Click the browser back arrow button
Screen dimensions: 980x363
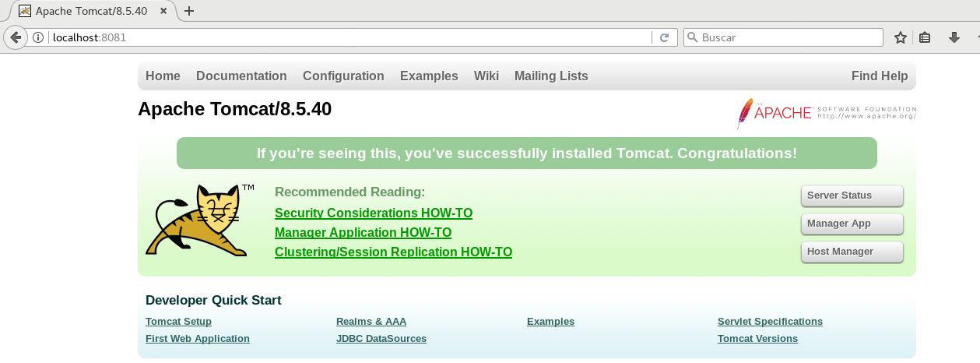pyautogui.click(x=16, y=37)
